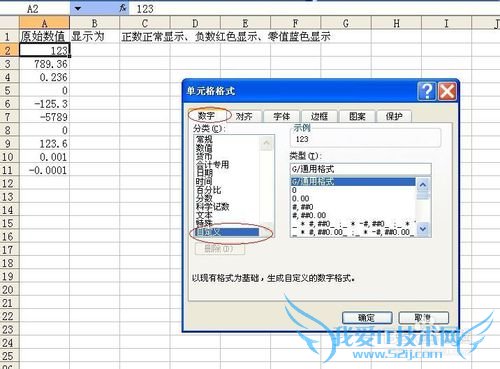Screen dimensions: 500x369
Task: Select 常规 in the category list
Action: tap(204, 139)
